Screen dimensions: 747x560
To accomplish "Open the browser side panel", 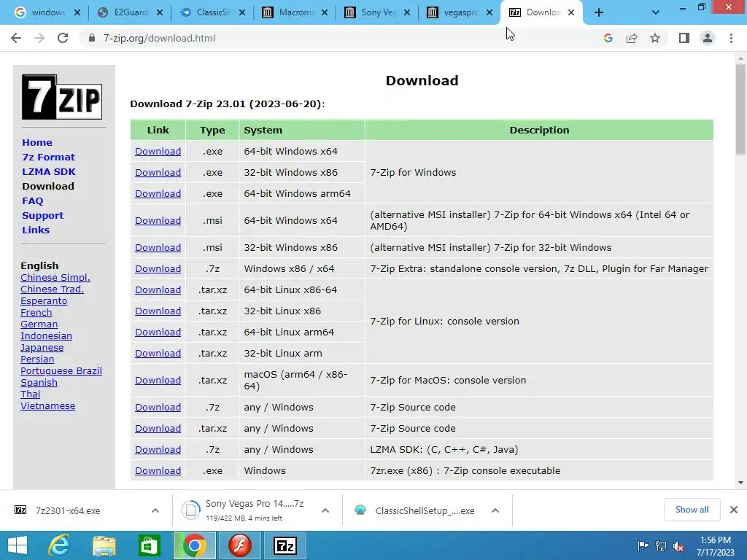I will [684, 38].
